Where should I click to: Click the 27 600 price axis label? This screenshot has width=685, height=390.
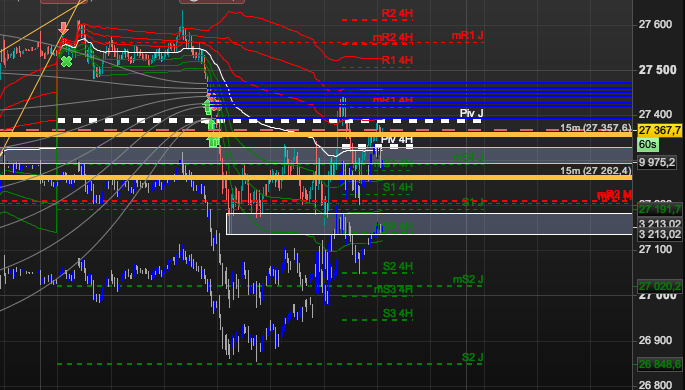(655, 24)
